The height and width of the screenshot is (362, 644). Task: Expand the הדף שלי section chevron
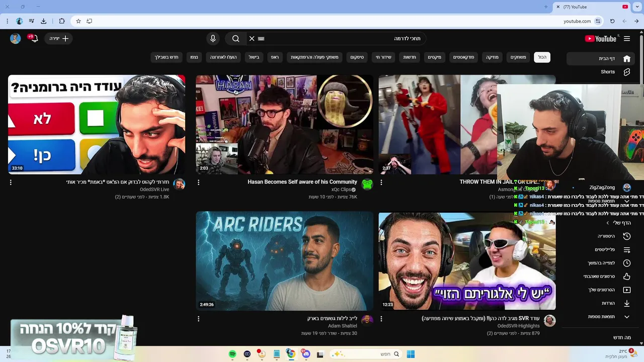[x=607, y=223]
